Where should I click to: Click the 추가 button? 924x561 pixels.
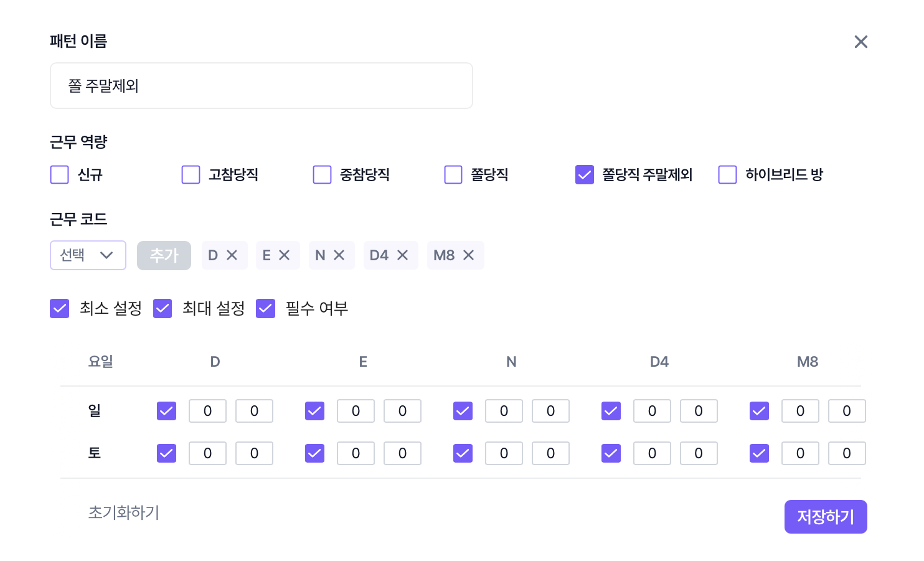(x=164, y=255)
